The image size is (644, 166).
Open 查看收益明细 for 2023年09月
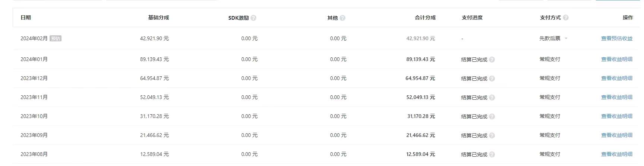coord(617,135)
